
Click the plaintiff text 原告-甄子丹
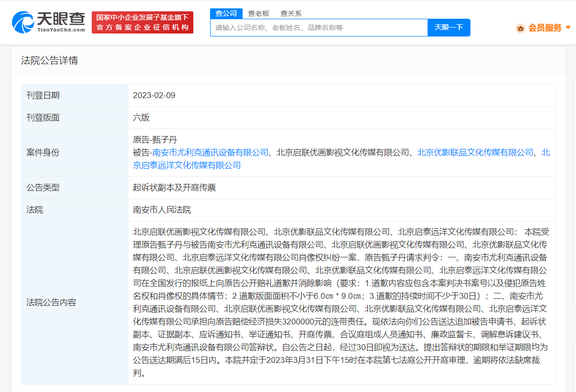(155, 140)
